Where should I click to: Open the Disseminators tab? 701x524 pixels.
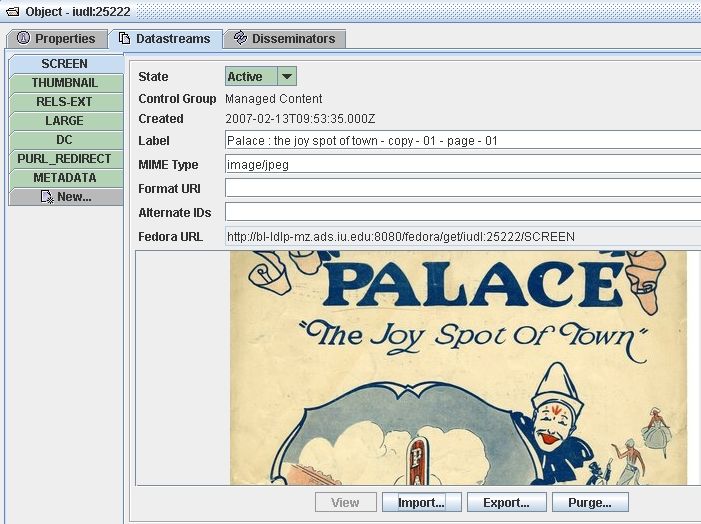click(285, 39)
